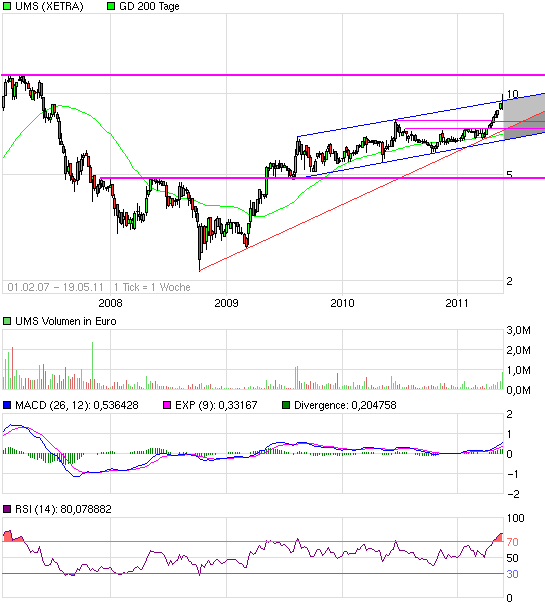Click the volume axis label 0,0M
This screenshot has height=606, width=545.
pyautogui.click(x=519, y=390)
